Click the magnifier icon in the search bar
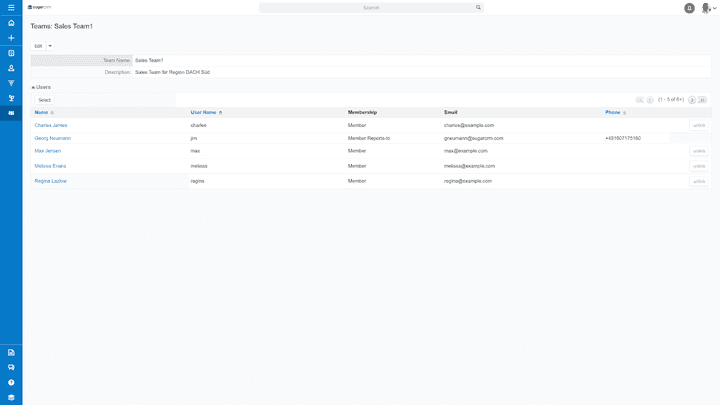The height and width of the screenshot is (405, 720). click(478, 7)
